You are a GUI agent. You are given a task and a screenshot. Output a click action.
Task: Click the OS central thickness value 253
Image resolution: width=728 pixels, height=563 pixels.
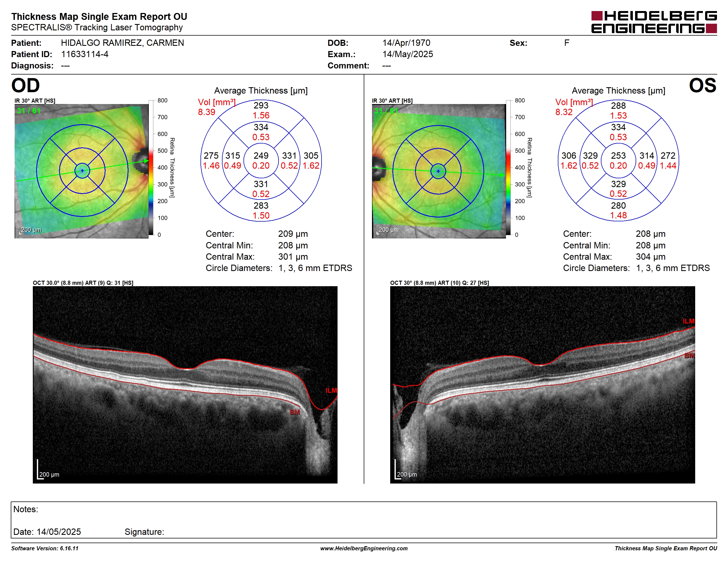(x=618, y=155)
